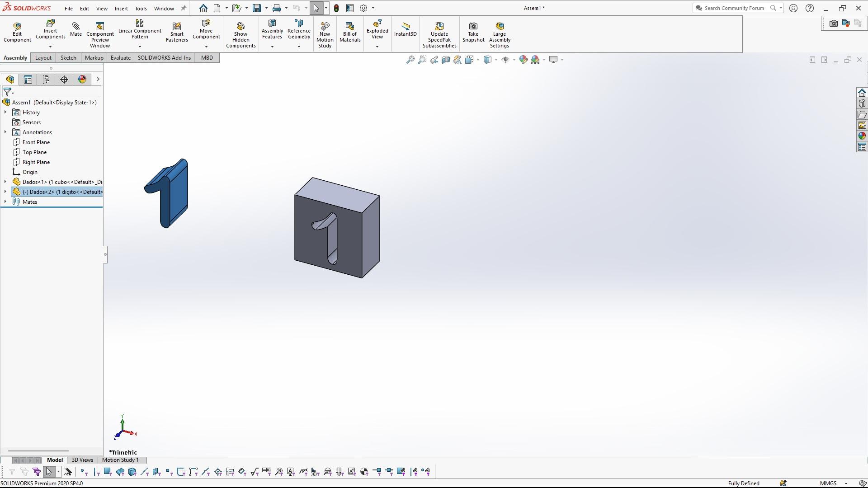Screen dimensions: 868x488
Task: Click the FeatureManager filter field
Action: (x=51, y=92)
